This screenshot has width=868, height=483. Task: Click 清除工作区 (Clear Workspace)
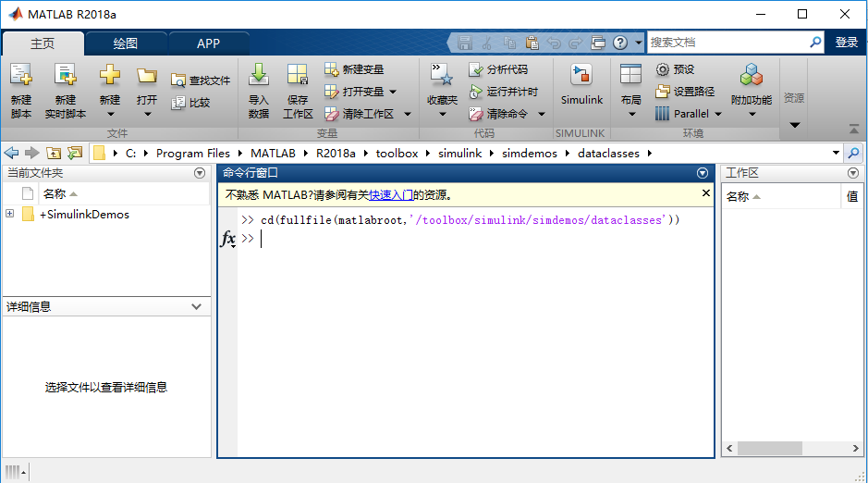pos(360,114)
